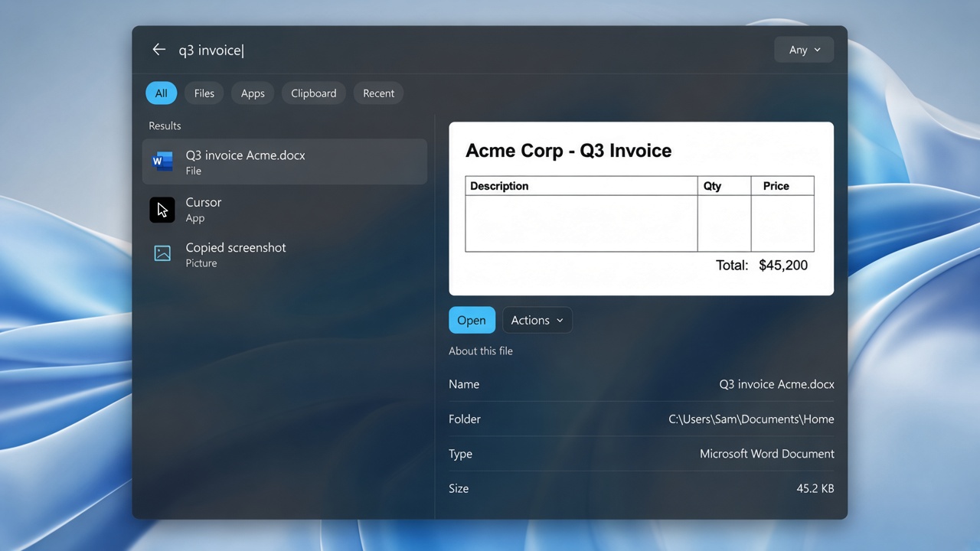Click the Acme Corp invoice preview thumbnail
Viewport: 980px width, 551px height.
click(641, 208)
